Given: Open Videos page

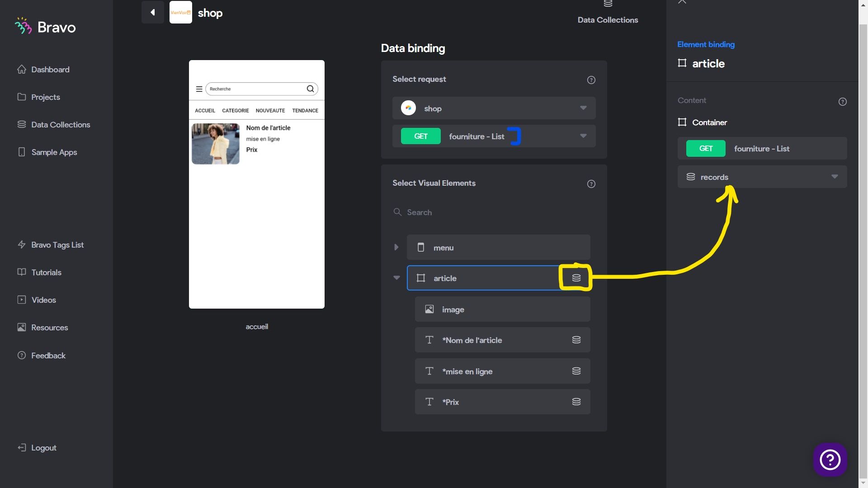Looking at the screenshot, I should coord(37,300).
